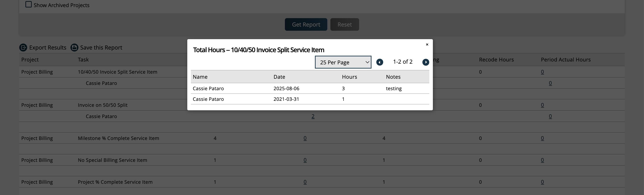644x195 pixels.
Task: Click the Export Results icon
Action: pyautogui.click(x=23, y=48)
